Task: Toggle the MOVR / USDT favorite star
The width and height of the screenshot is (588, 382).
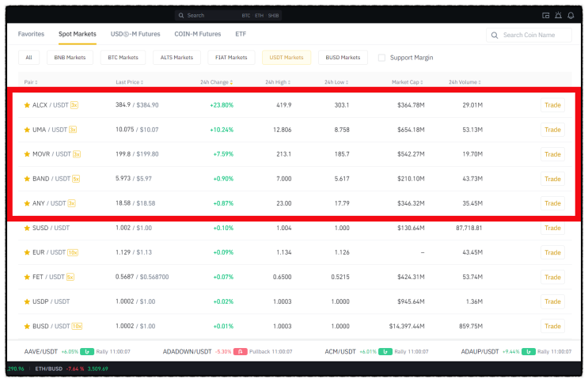Action: [x=27, y=154]
